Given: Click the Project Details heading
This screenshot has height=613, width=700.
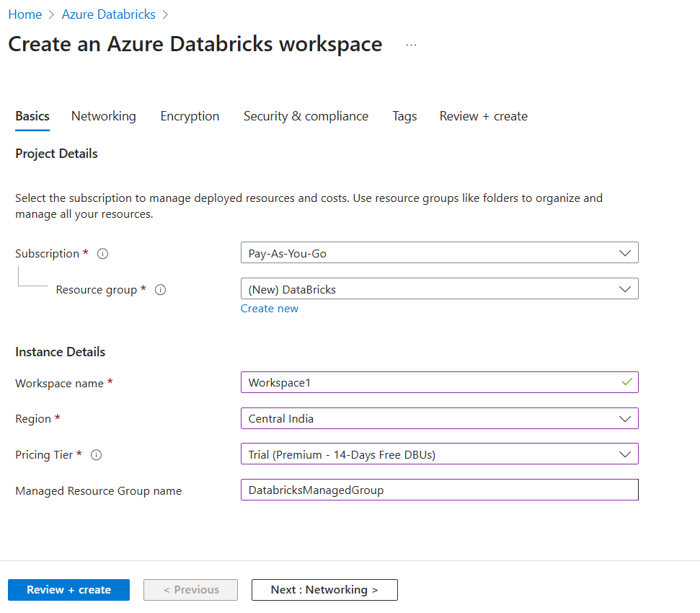Looking at the screenshot, I should pyautogui.click(x=56, y=154).
